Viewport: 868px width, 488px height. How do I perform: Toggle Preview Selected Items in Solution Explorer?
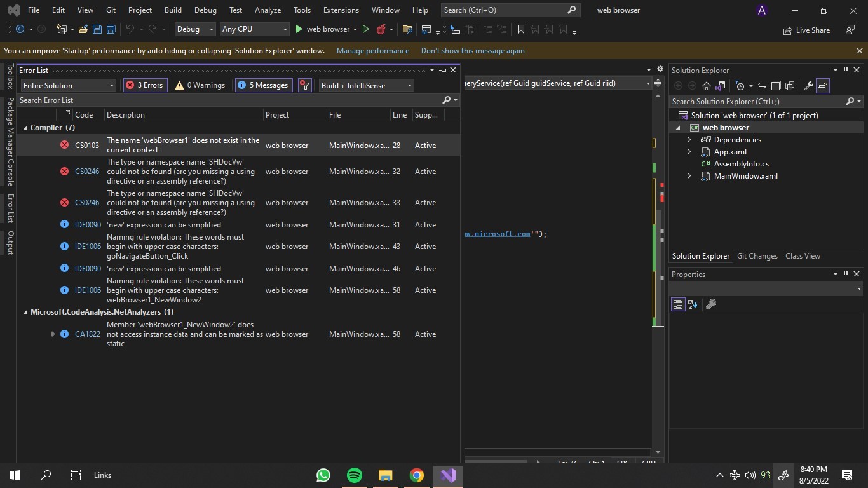coord(823,86)
